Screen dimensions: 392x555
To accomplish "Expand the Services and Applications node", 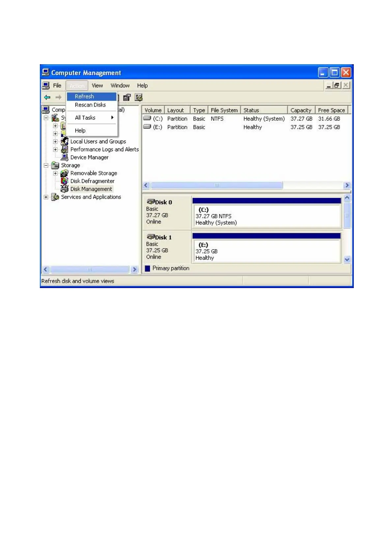I will pos(46,197).
